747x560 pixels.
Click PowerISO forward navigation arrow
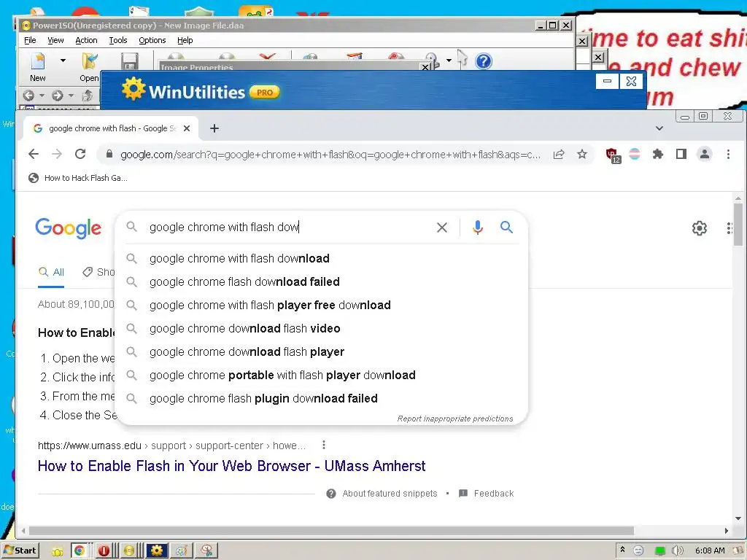pyautogui.click(x=57, y=96)
